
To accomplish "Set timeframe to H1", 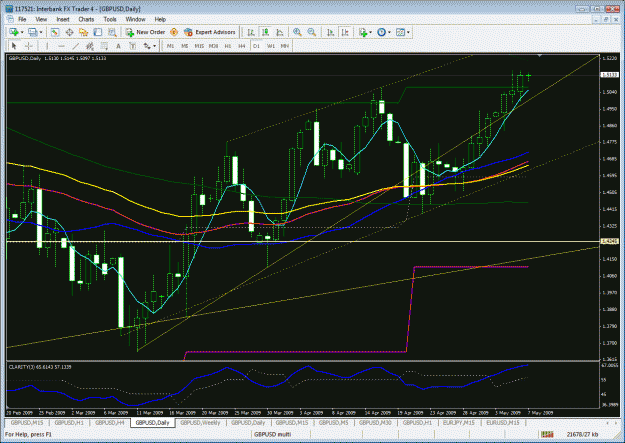I will pos(228,46).
